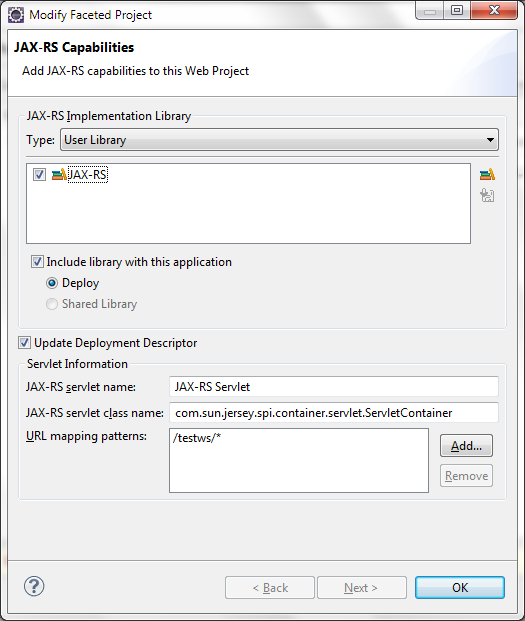Minimize the Modify Faceted Project window

(430, 11)
